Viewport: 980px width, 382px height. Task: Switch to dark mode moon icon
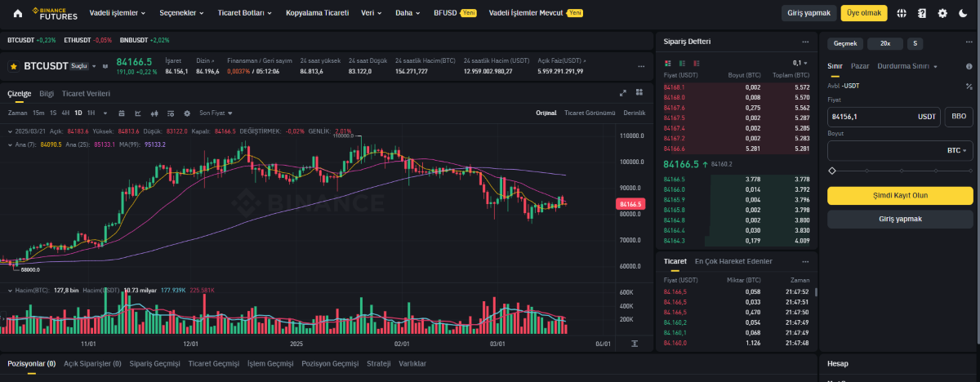963,13
